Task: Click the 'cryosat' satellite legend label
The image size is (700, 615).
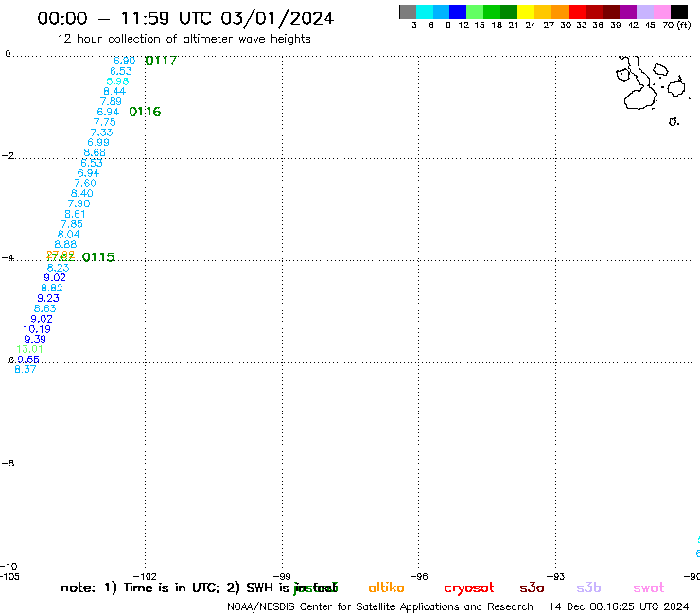Action: (x=469, y=589)
